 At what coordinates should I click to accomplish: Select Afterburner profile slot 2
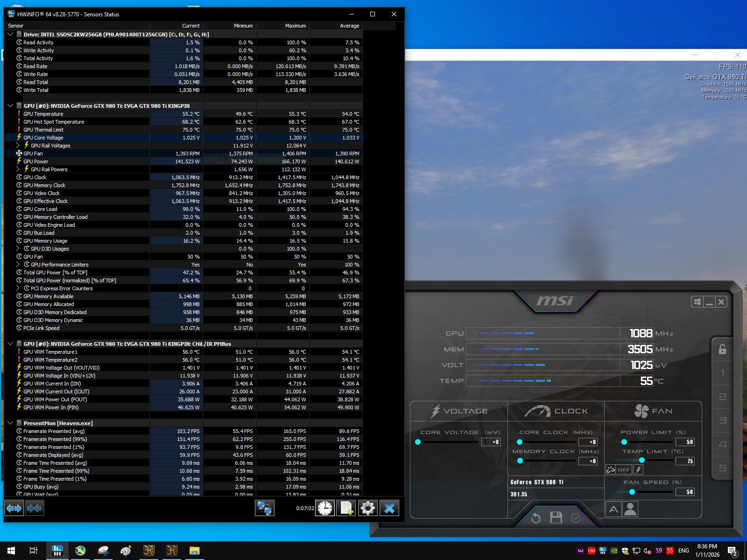[x=723, y=397]
